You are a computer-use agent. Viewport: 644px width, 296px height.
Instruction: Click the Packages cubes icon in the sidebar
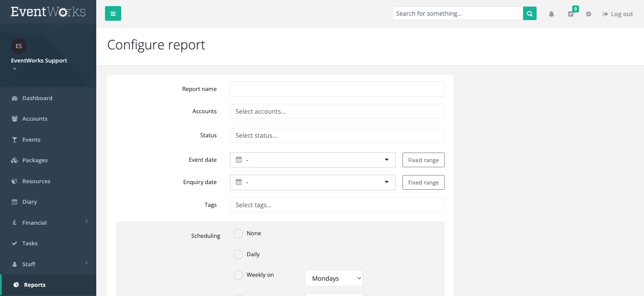tap(14, 160)
